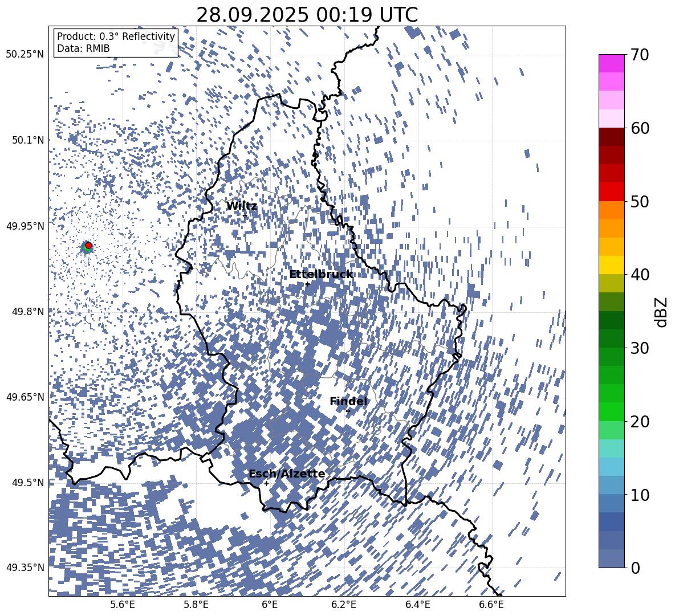This screenshot has height=616, width=675.
Task: Click the colorbar tick value 20
Action: (x=640, y=422)
